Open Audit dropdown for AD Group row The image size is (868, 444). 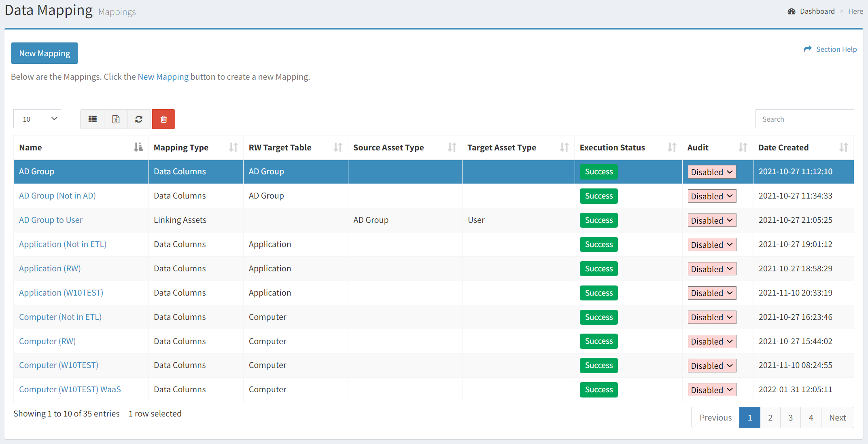[711, 171]
